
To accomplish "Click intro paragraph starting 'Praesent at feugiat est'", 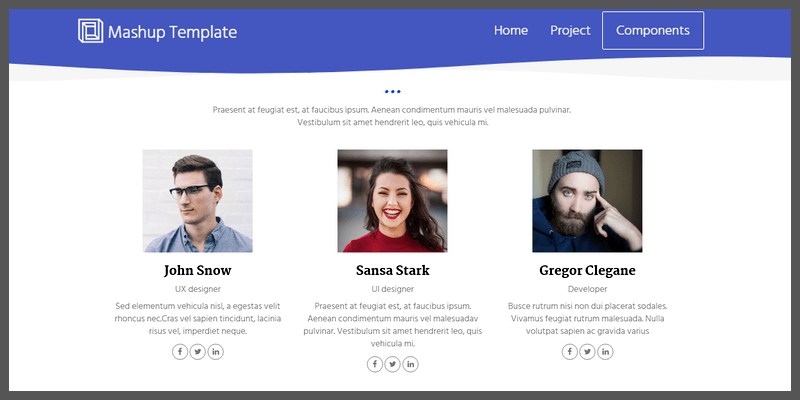I will pos(392,116).
